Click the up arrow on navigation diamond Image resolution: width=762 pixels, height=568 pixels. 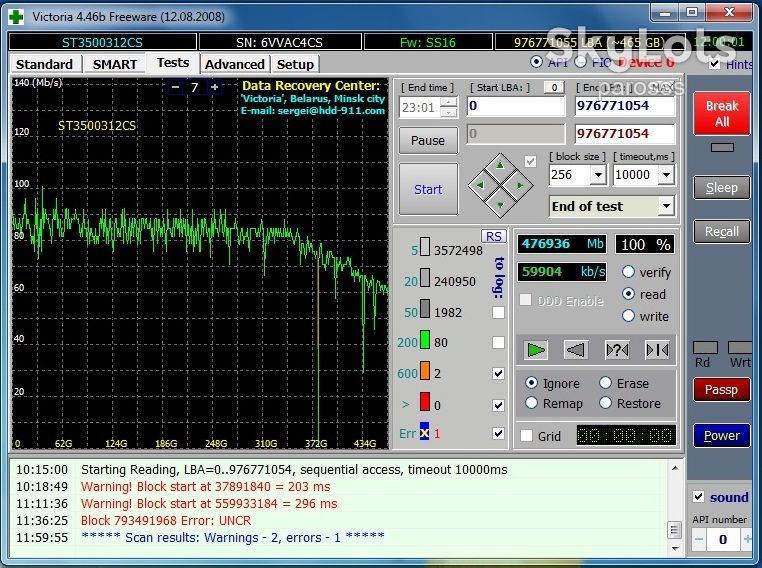(500, 166)
